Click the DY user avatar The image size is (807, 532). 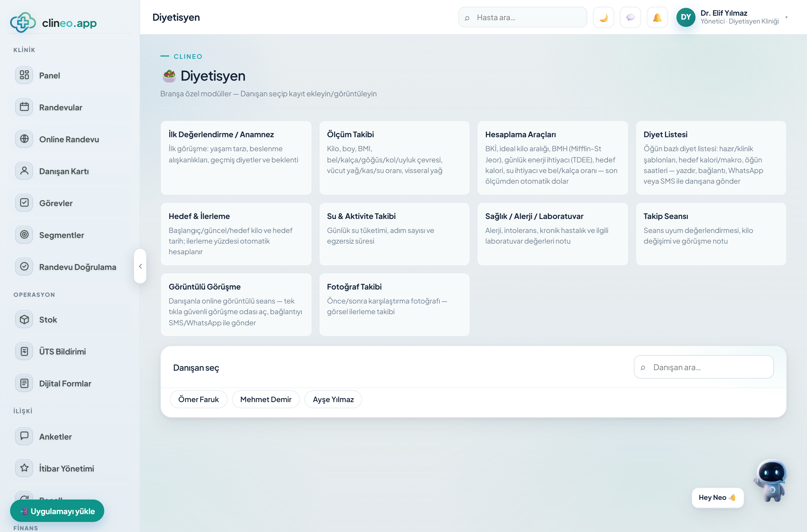click(x=685, y=17)
